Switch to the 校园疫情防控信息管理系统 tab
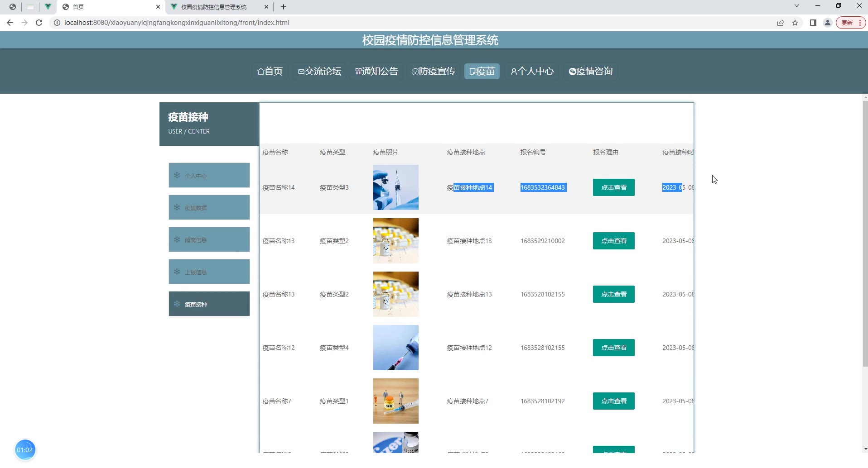 (219, 7)
